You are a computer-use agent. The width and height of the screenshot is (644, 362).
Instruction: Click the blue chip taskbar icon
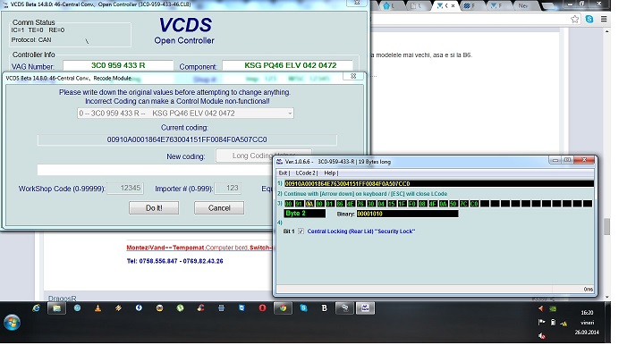(221, 307)
